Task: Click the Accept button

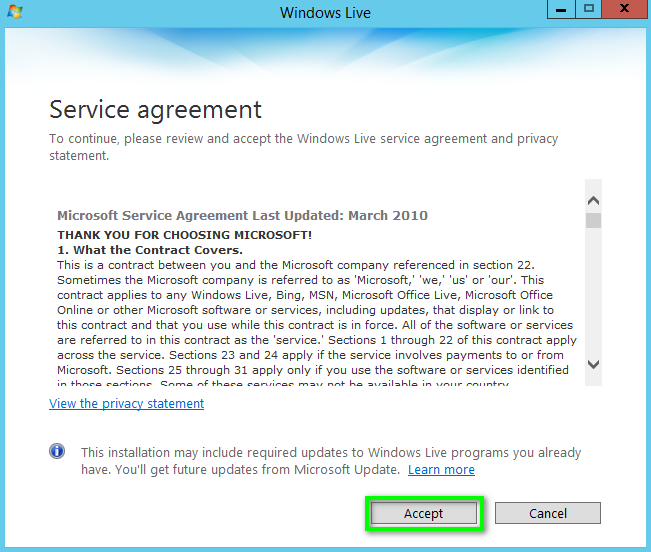Action: click(423, 513)
